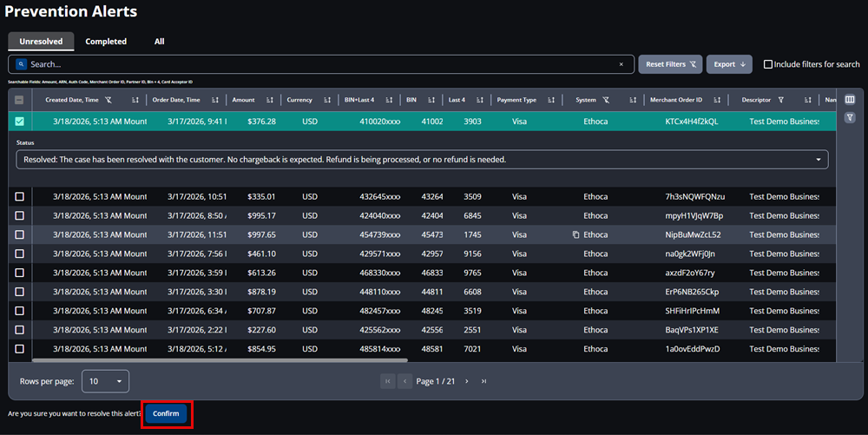868x435 pixels.
Task: Click merchant order ID SHFiHrIPcHmM
Action: [693, 311]
